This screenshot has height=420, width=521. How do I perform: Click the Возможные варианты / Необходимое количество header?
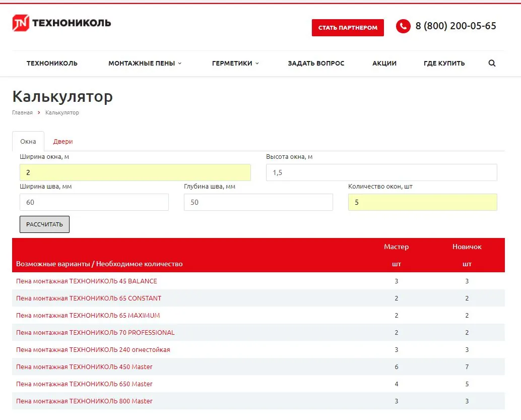99,264
